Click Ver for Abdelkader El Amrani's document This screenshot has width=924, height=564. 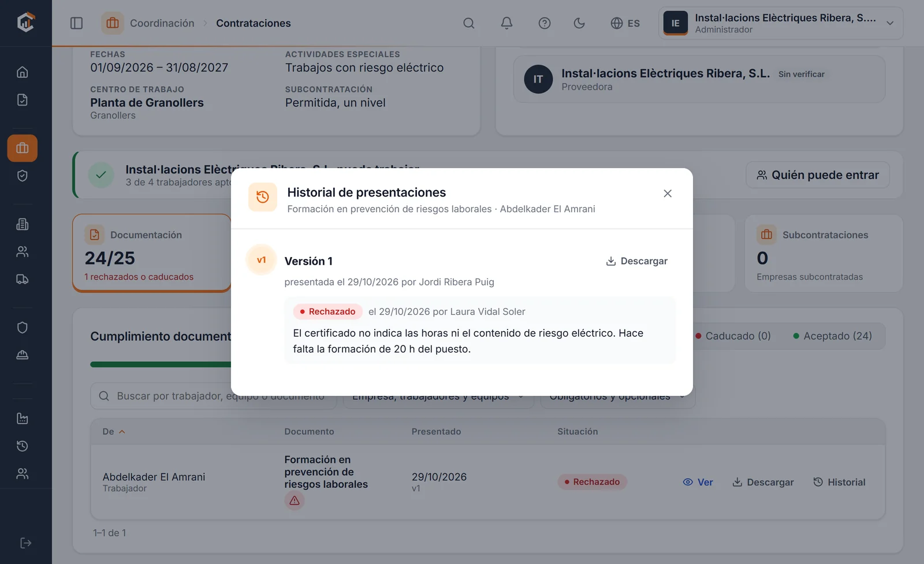click(698, 482)
